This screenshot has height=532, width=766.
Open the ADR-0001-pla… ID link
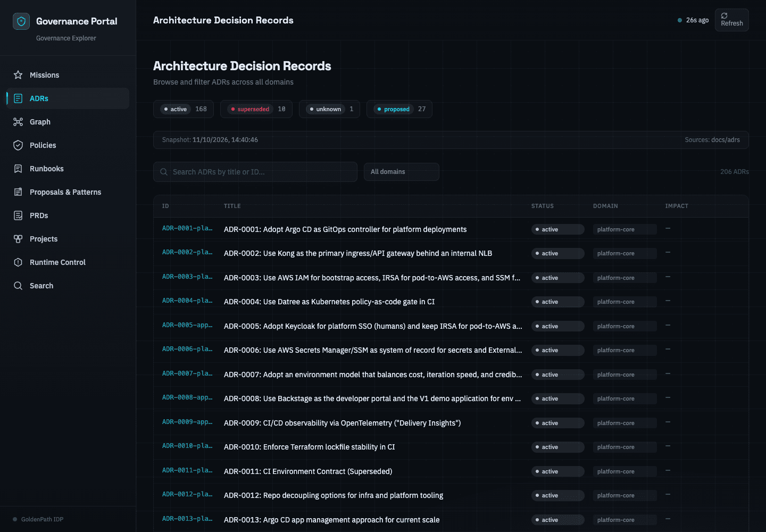click(x=187, y=228)
